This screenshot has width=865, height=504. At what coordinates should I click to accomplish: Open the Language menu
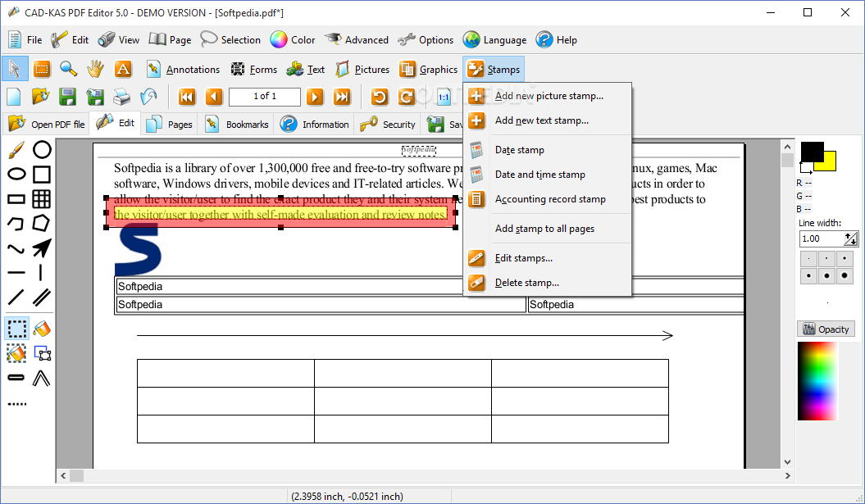tap(495, 39)
